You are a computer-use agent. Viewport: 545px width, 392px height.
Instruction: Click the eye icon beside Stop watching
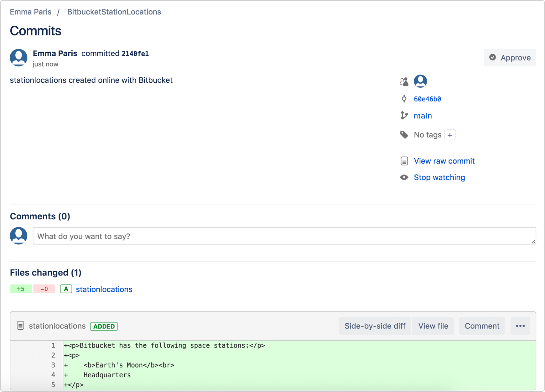coord(404,177)
